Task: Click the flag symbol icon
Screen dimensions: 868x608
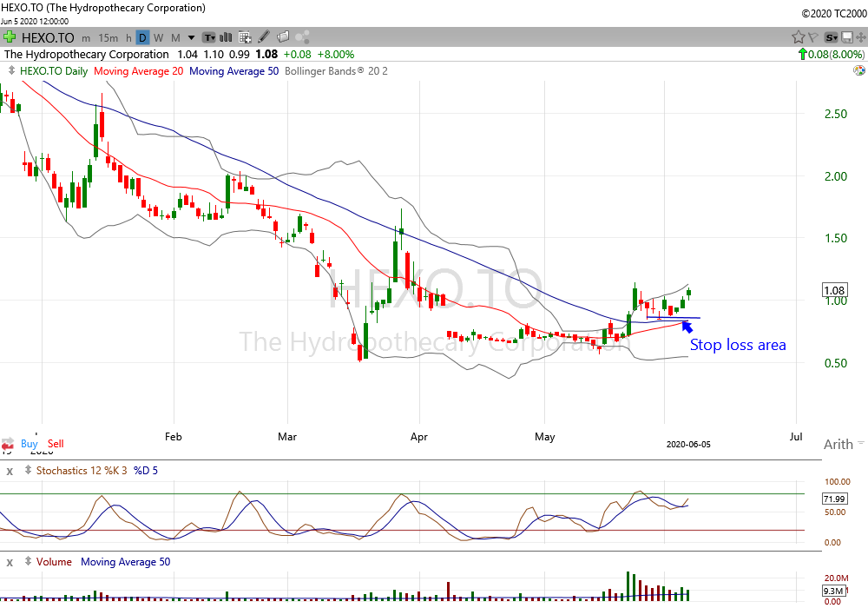Action: [812, 37]
